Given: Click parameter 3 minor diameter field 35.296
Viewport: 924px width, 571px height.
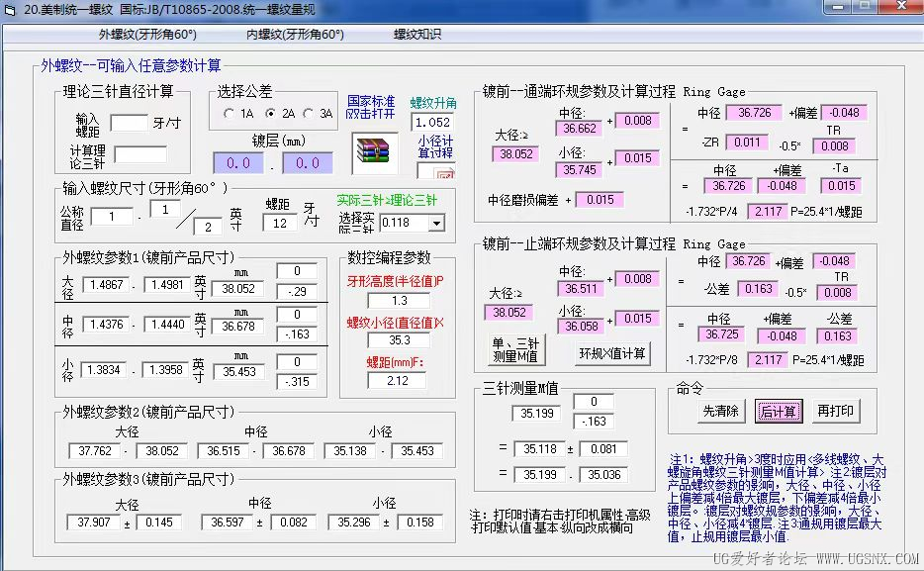Looking at the screenshot, I should click(x=353, y=523).
